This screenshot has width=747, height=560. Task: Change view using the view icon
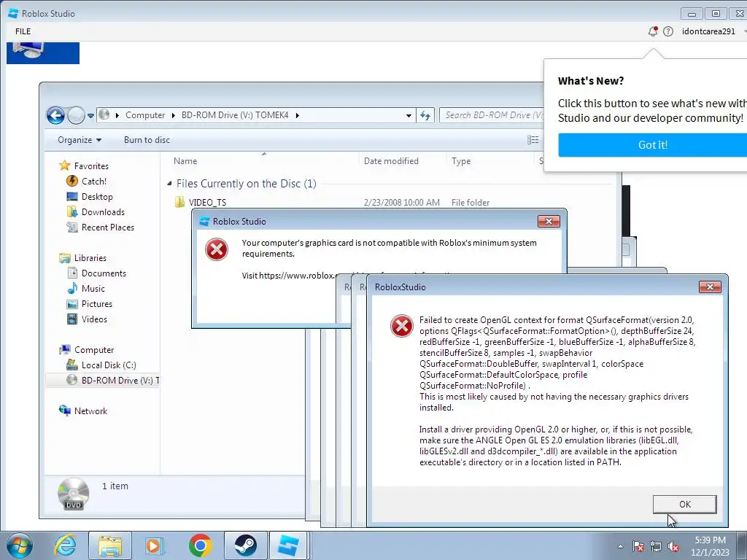[533, 140]
